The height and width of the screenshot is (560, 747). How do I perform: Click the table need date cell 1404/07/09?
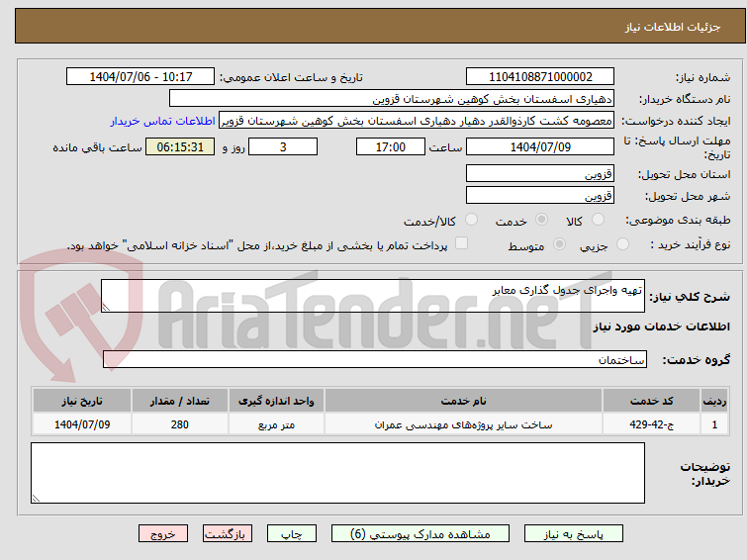click(82, 424)
